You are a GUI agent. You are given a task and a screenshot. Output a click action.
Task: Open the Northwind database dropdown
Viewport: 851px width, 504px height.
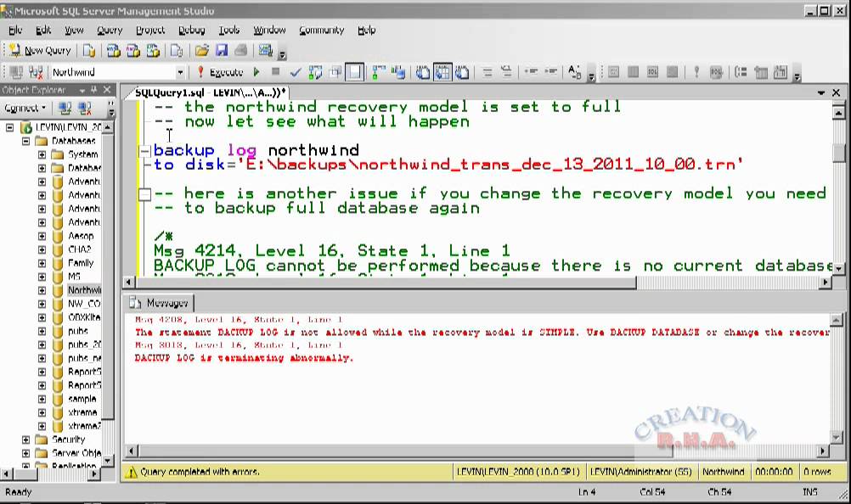[x=180, y=72]
